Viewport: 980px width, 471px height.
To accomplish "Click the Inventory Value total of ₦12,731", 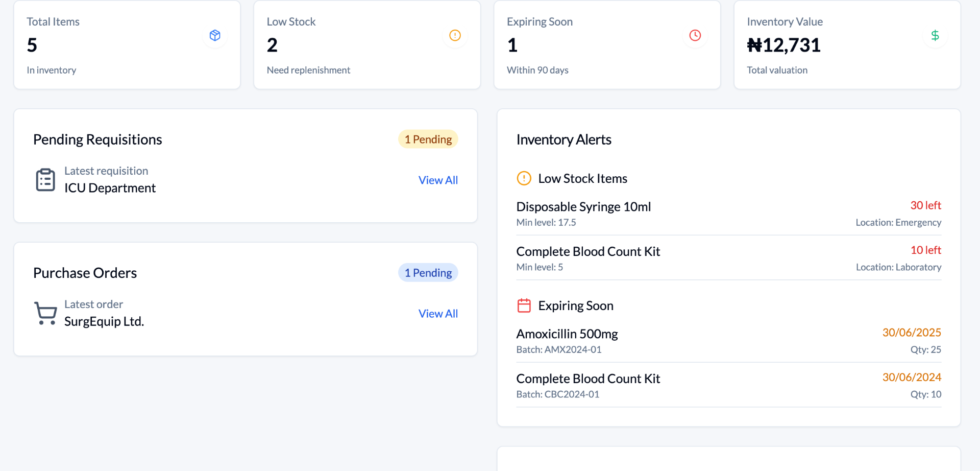I will pos(785,45).
